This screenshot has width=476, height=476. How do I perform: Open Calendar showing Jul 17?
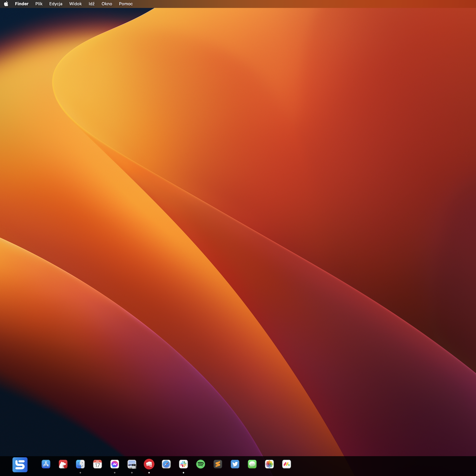[97, 464]
